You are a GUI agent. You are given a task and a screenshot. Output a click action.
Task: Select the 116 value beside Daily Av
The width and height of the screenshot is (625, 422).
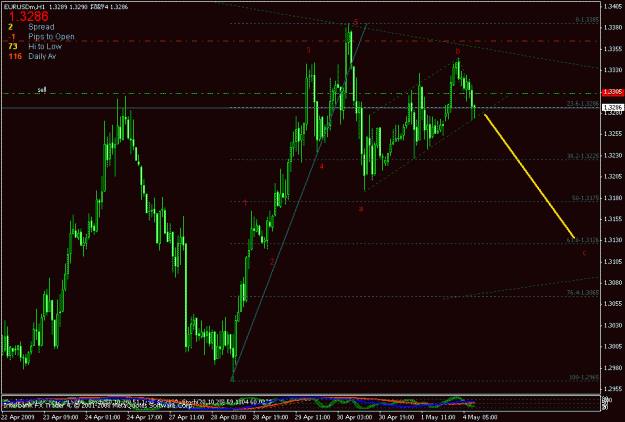(x=15, y=57)
